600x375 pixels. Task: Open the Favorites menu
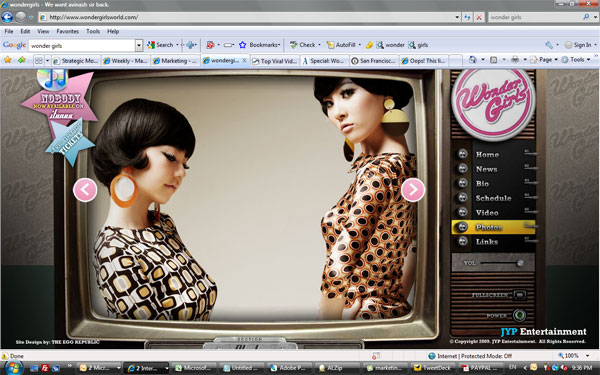click(67, 31)
